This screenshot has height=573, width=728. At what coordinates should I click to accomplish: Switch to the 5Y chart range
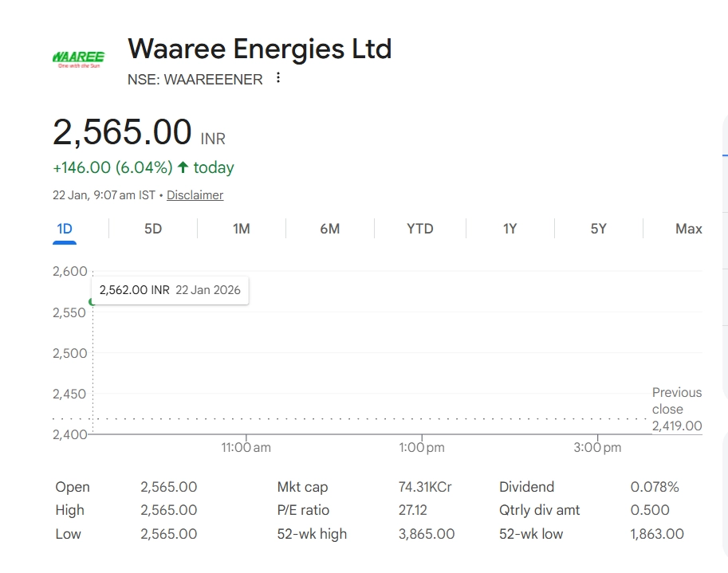598,229
